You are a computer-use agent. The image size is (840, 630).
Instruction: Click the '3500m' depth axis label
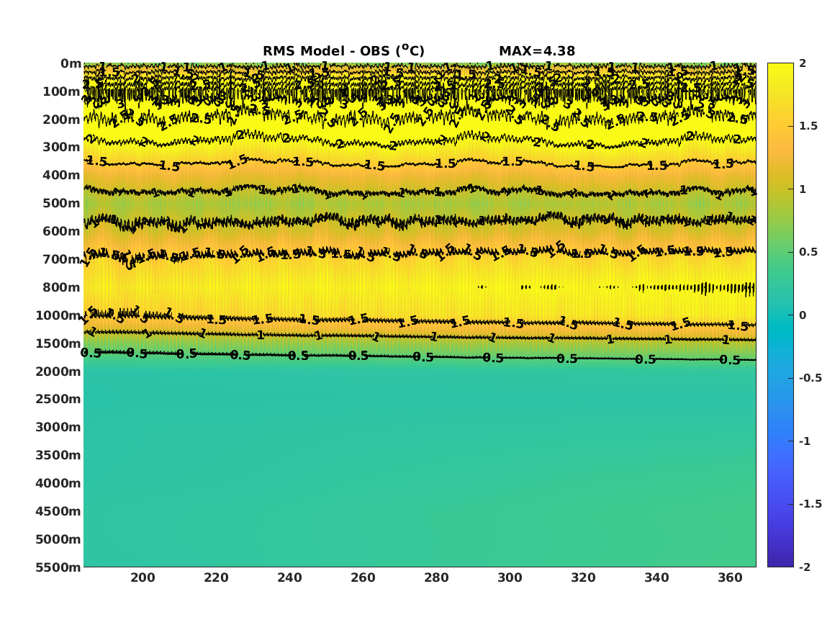(58, 455)
